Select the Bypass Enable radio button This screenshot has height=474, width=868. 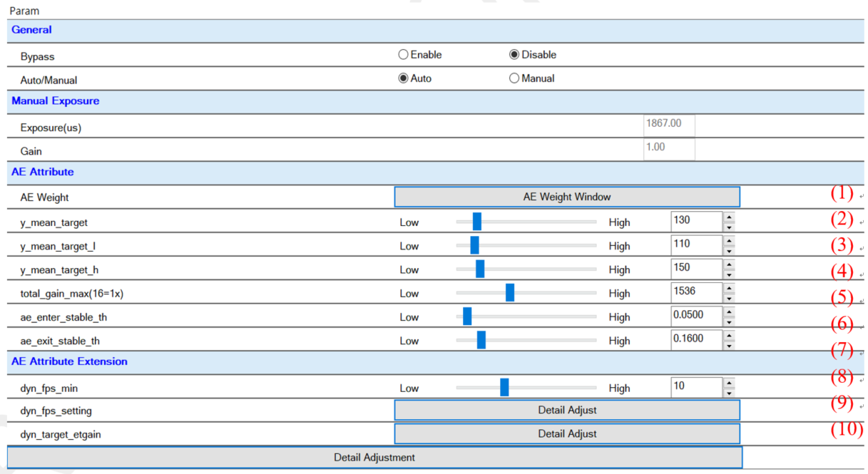pos(404,55)
